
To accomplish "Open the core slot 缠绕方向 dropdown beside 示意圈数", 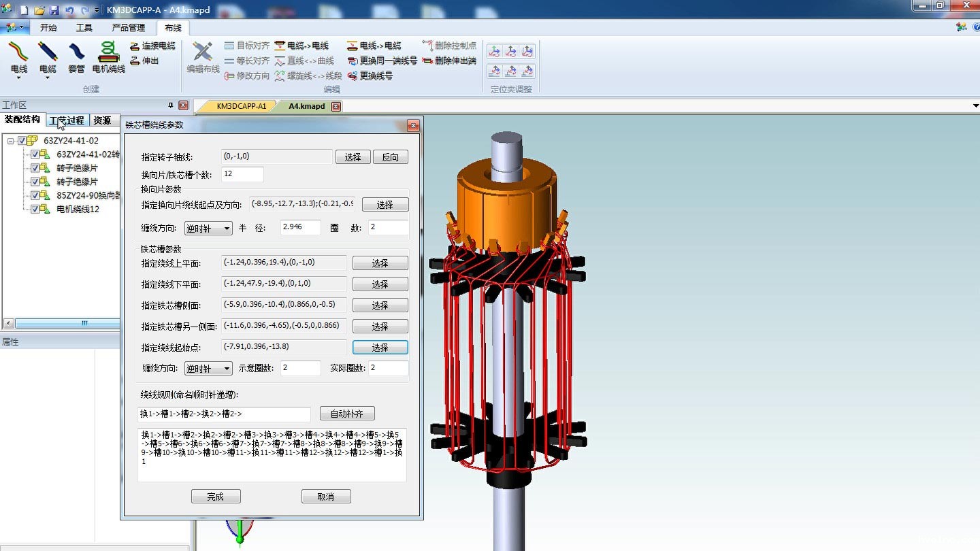I will point(208,369).
